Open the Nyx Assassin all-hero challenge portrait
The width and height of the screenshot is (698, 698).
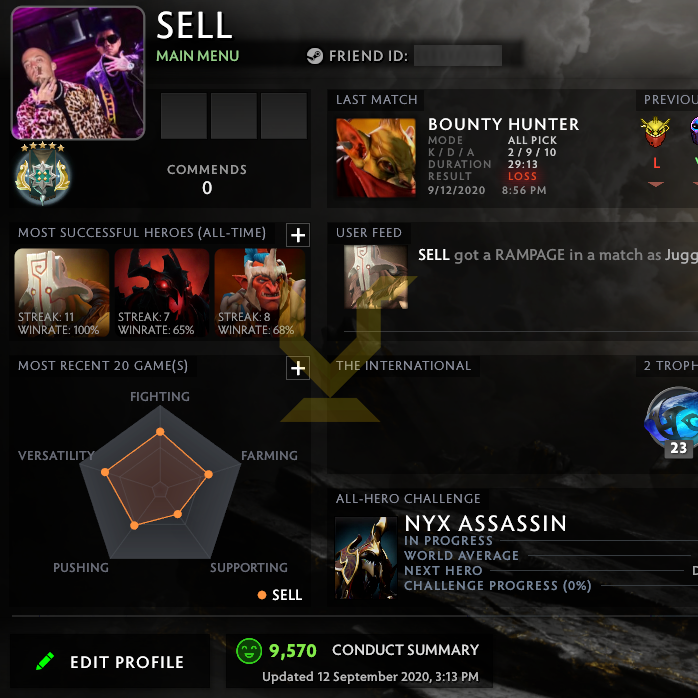pos(365,558)
